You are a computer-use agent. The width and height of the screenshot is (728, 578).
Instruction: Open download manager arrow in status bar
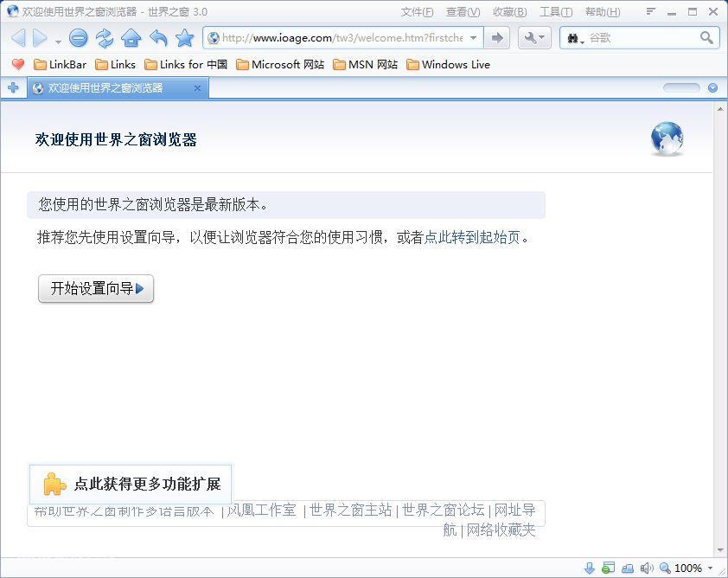click(x=590, y=568)
